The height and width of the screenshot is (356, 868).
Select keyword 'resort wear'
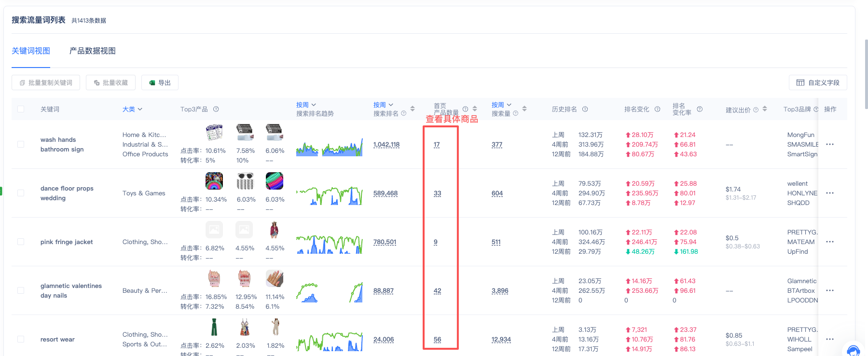click(57, 339)
